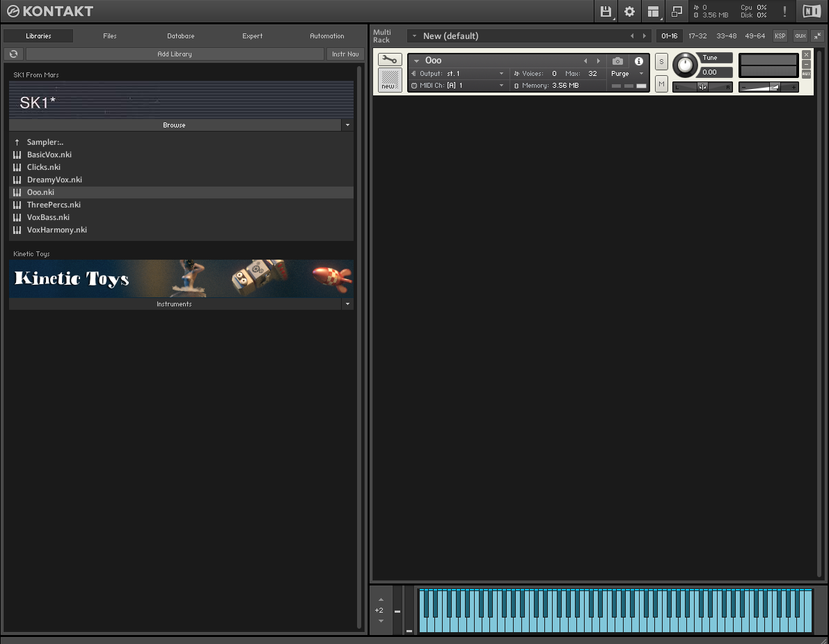Switch to the Libraries tab

tap(38, 36)
